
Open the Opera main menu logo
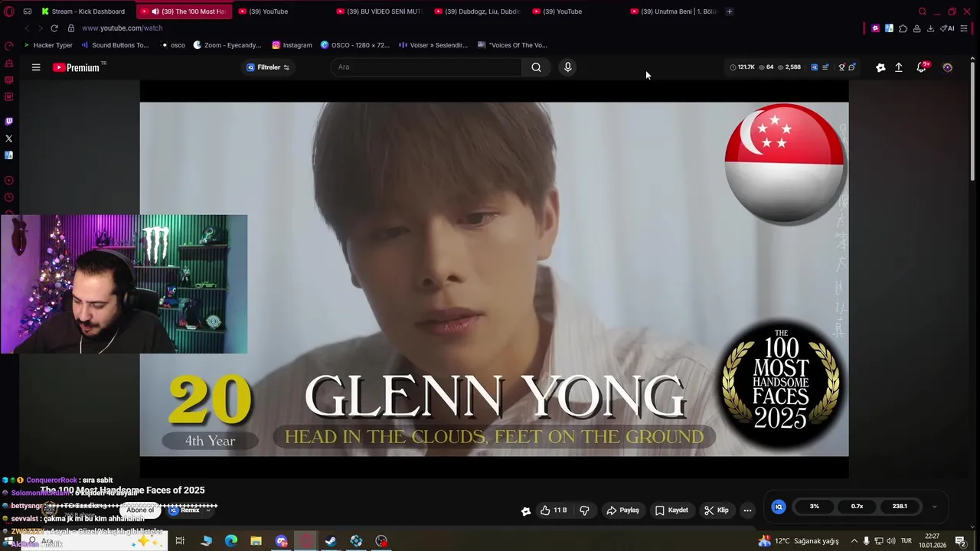[9, 11]
